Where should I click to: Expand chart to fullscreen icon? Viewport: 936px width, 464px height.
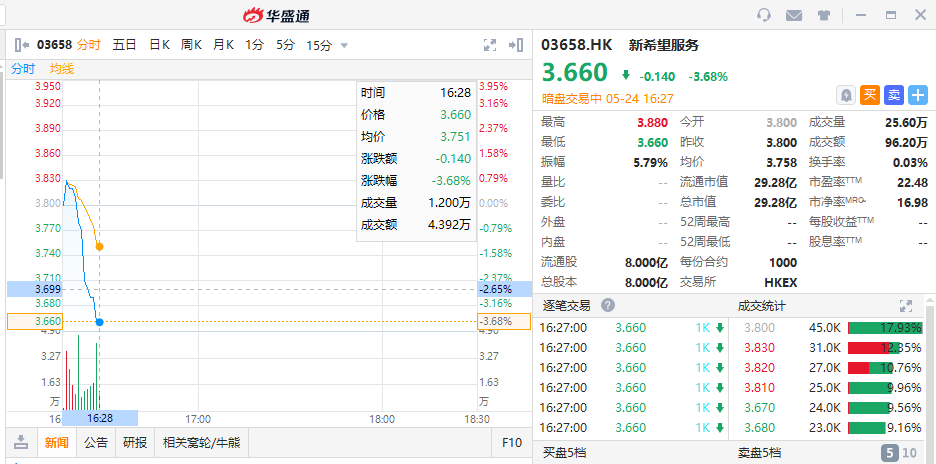[x=489, y=45]
